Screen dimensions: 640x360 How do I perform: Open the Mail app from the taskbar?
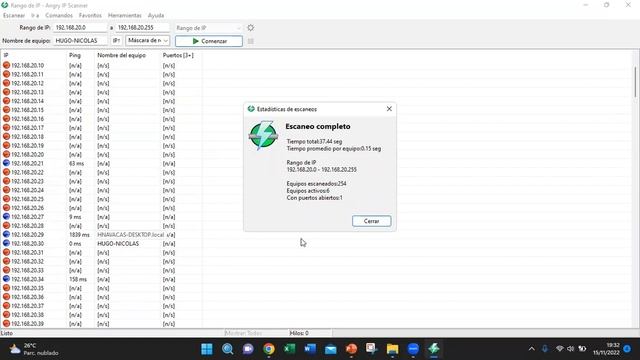[x=331, y=349]
